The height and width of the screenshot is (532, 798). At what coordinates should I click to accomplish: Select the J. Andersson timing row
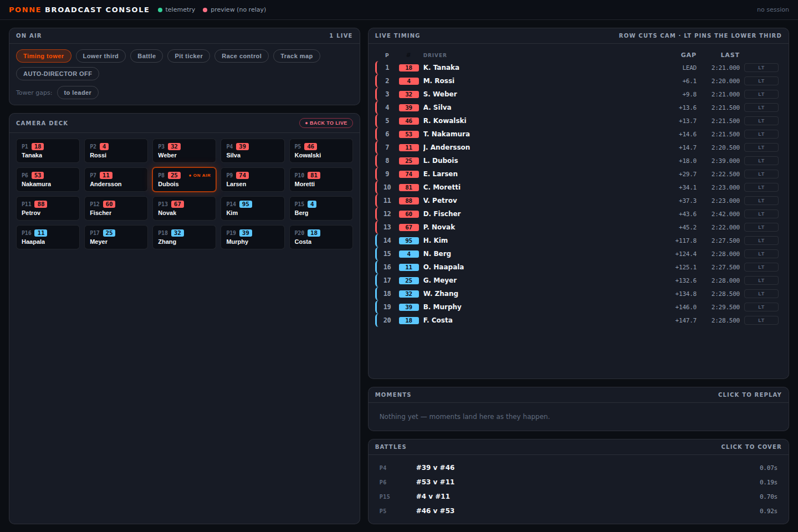pyautogui.click(x=579, y=147)
